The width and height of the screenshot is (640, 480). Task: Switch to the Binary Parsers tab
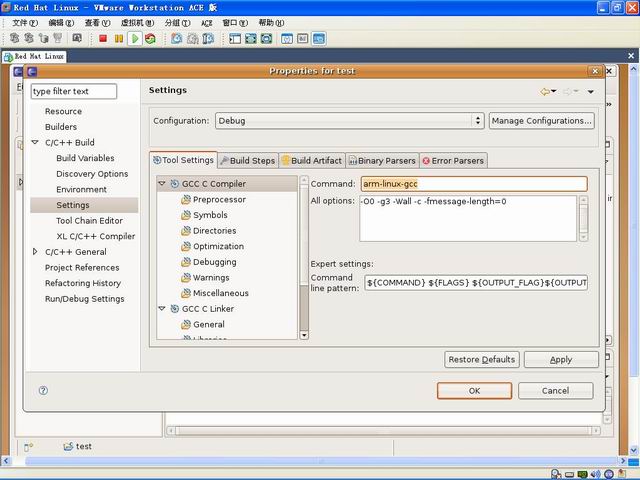(x=382, y=161)
